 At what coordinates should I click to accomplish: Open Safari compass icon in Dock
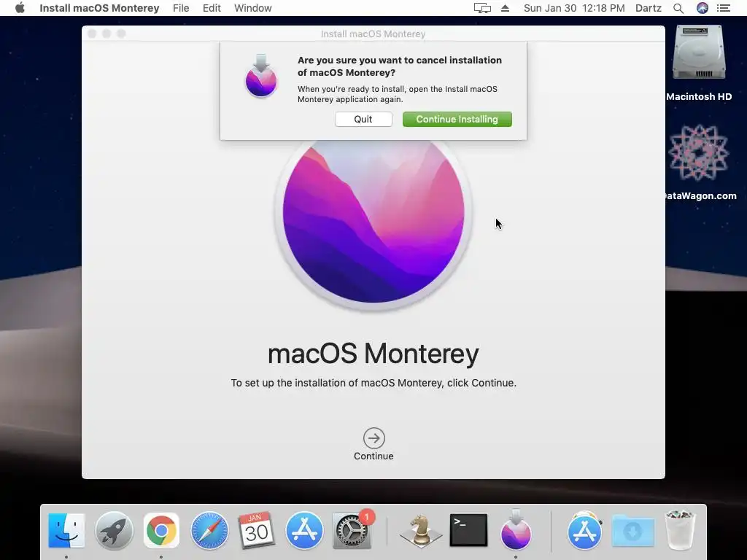tap(209, 530)
